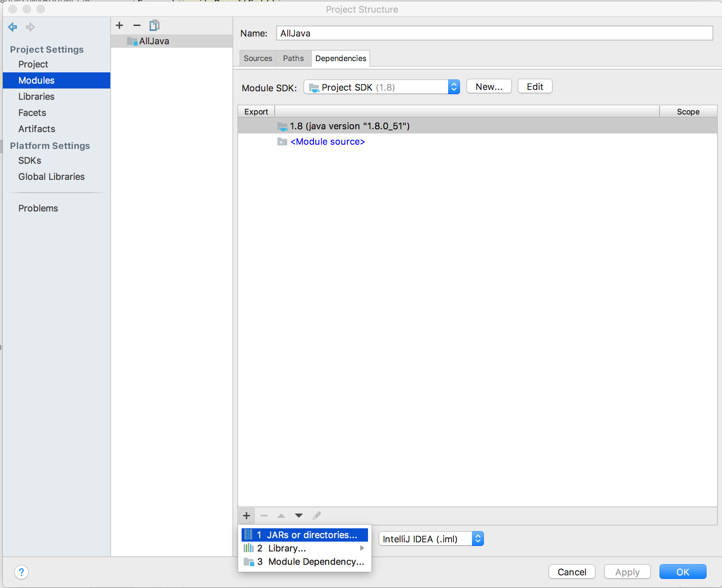Remove selected module with minus icon
The height and width of the screenshot is (588, 722).
137,25
